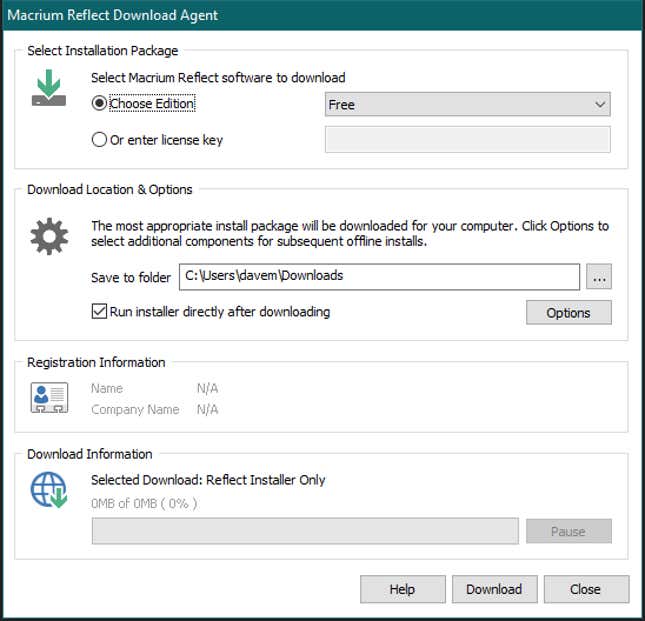Select the Or enter license key option
The width and height of the screenshot is (645, 621).
click(99, 140)
